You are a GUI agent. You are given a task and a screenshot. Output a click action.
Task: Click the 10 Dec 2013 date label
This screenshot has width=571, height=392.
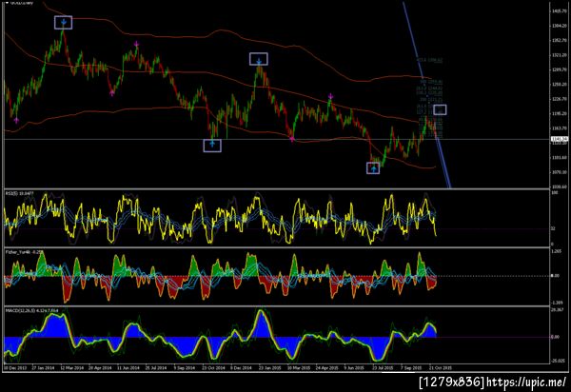[14, 367]
